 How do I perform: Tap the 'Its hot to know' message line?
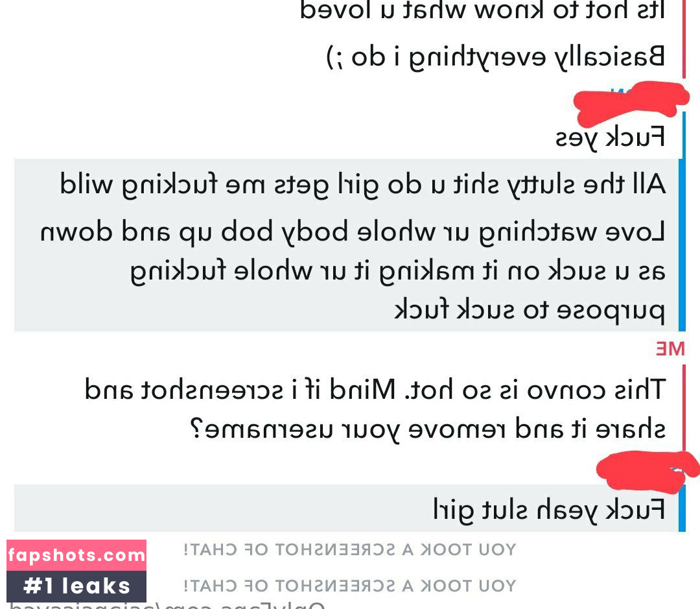click(482, 11)
